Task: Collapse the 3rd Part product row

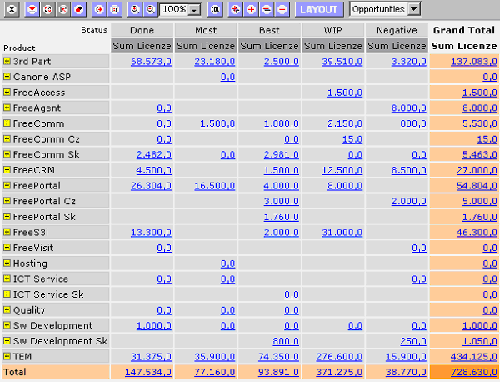Action: (x=7, y=61)
